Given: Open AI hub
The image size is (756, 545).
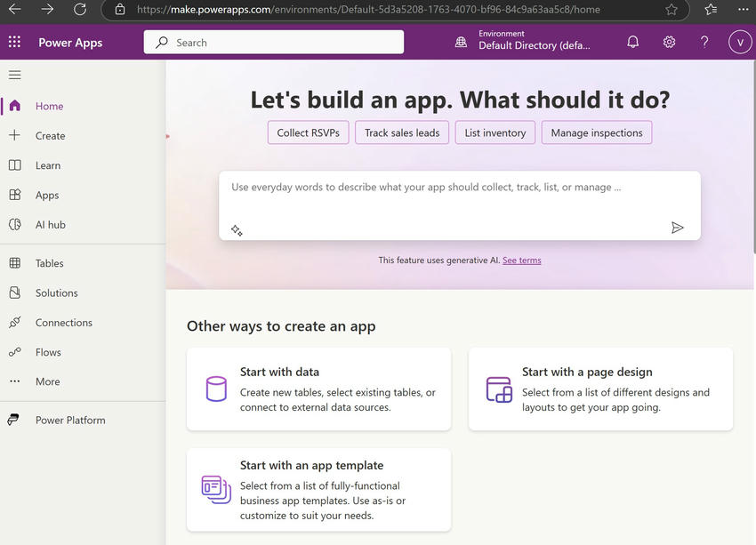Looking at the screenshot, I should (50, 225).
